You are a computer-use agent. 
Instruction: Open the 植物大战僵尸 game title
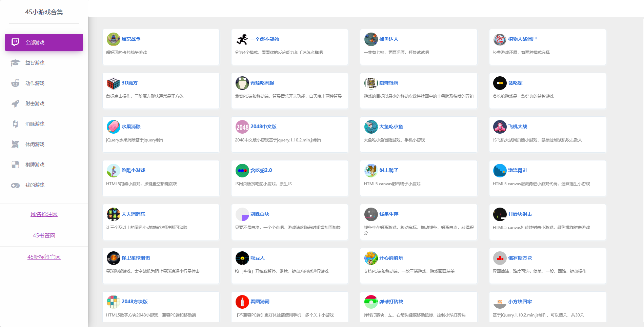[522, 39]
